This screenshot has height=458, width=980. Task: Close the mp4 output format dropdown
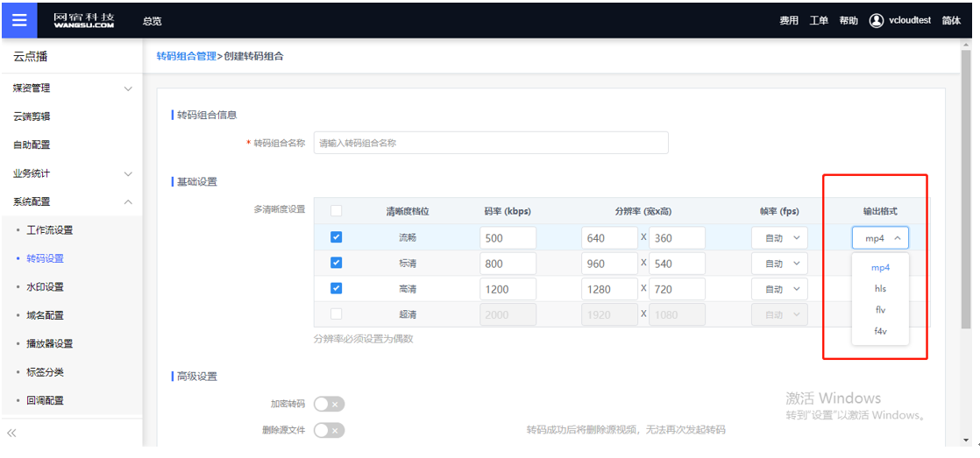[x=880, y=237]
